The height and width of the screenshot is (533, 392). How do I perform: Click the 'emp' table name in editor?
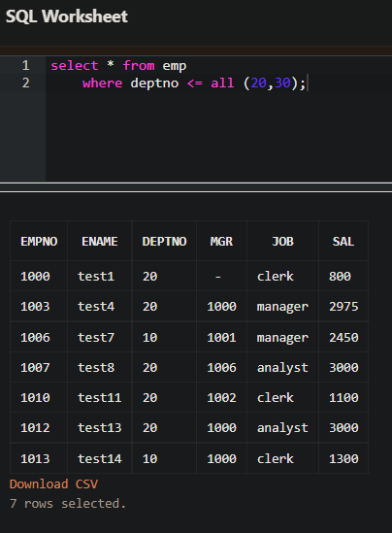[x=175, y=66]
